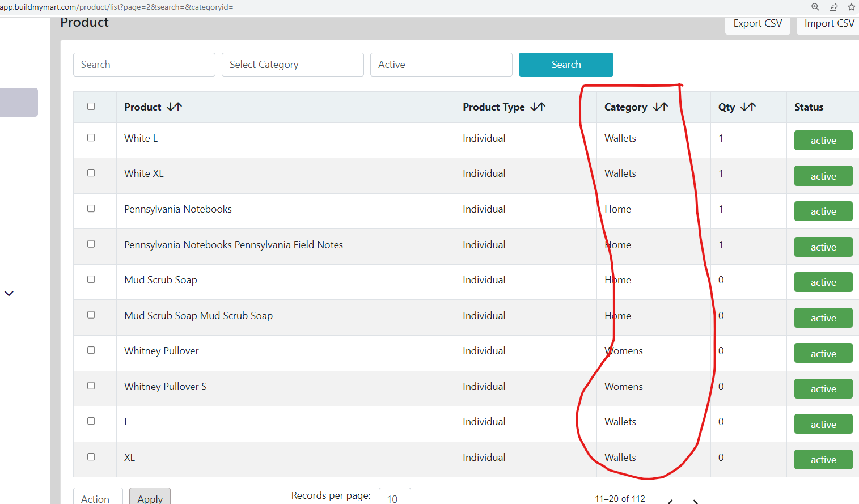
Task: Check the White L row checkbox
Action: pyautogui.click(x=91, y=137)
